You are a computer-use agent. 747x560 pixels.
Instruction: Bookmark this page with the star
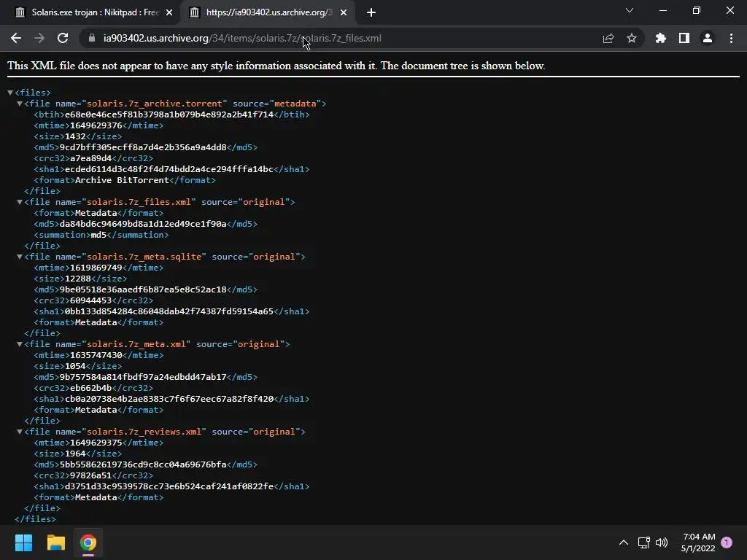click(632, 38)
